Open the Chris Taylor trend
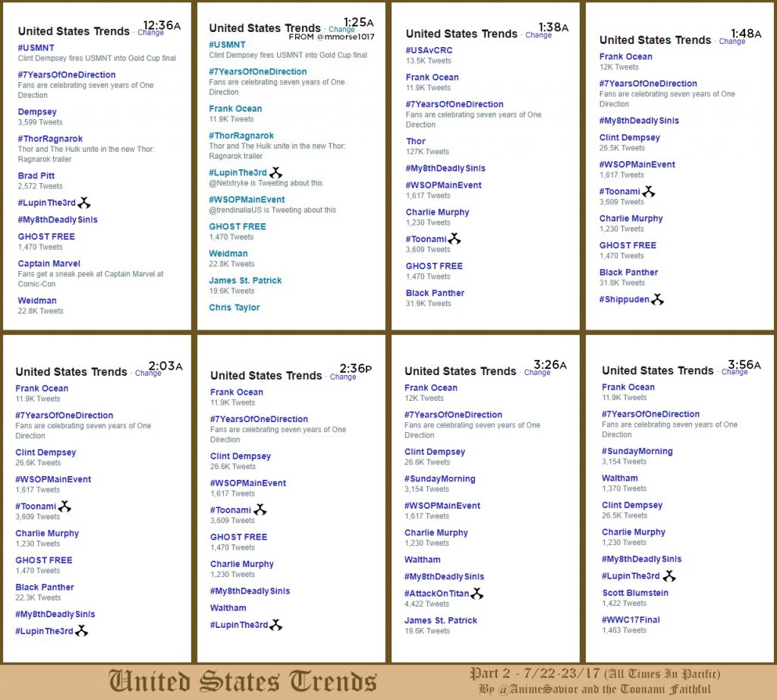This screenshot has height=700, width=777. (x=234, y=307)
